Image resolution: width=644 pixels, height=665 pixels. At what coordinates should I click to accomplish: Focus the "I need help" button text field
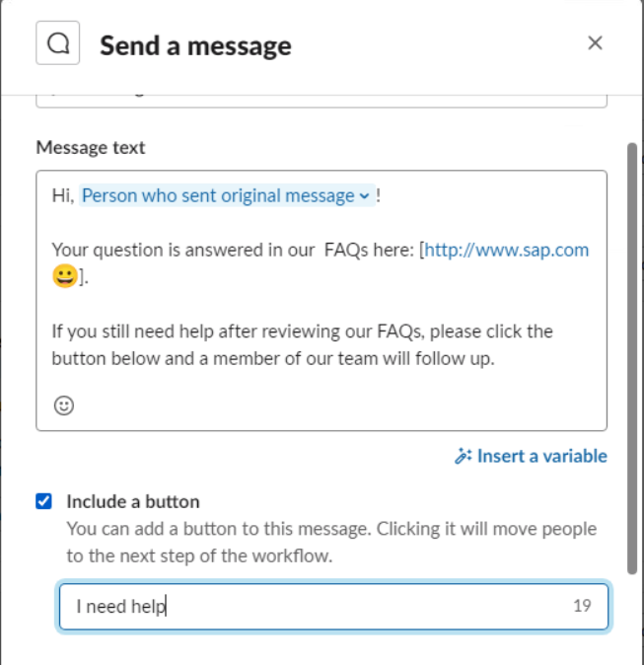(333, 607)
